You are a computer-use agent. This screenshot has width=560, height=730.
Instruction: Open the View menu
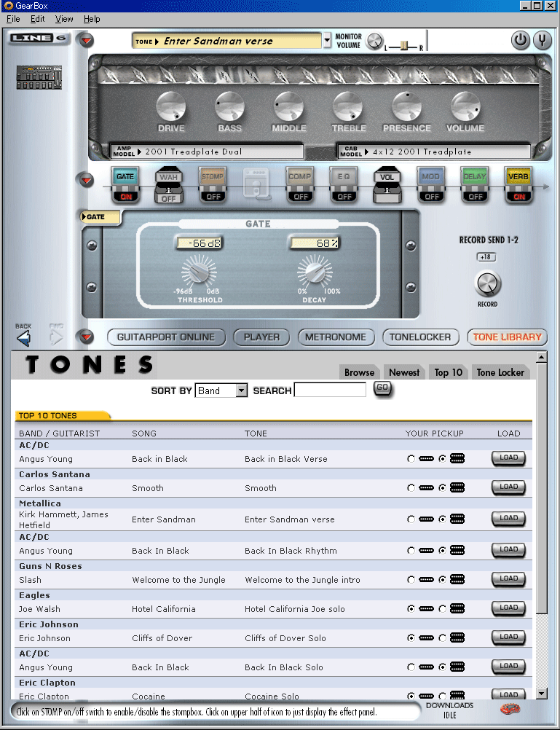[x=64, y=19]
